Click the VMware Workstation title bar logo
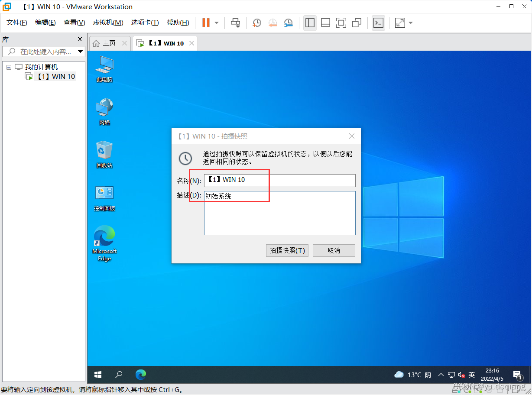This screenshot has width=532, height=395. (x=7, y=6)
